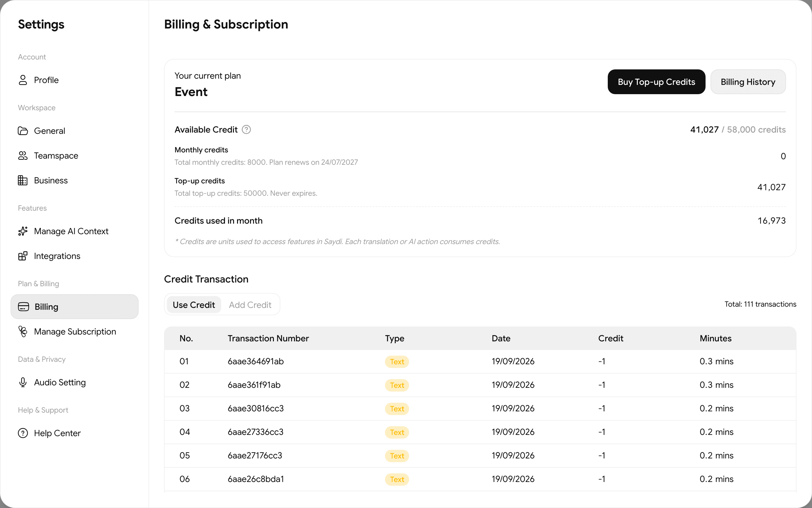Open the Help Center label
The image size is (812, 508).
coord(57,433)
